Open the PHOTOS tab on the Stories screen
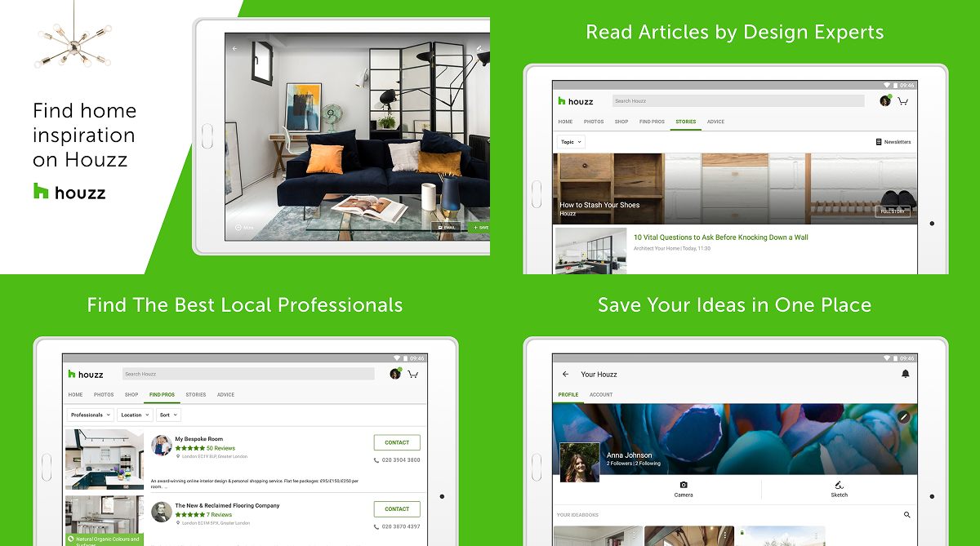This screenshot has height=546, width=980. [594, 122]
